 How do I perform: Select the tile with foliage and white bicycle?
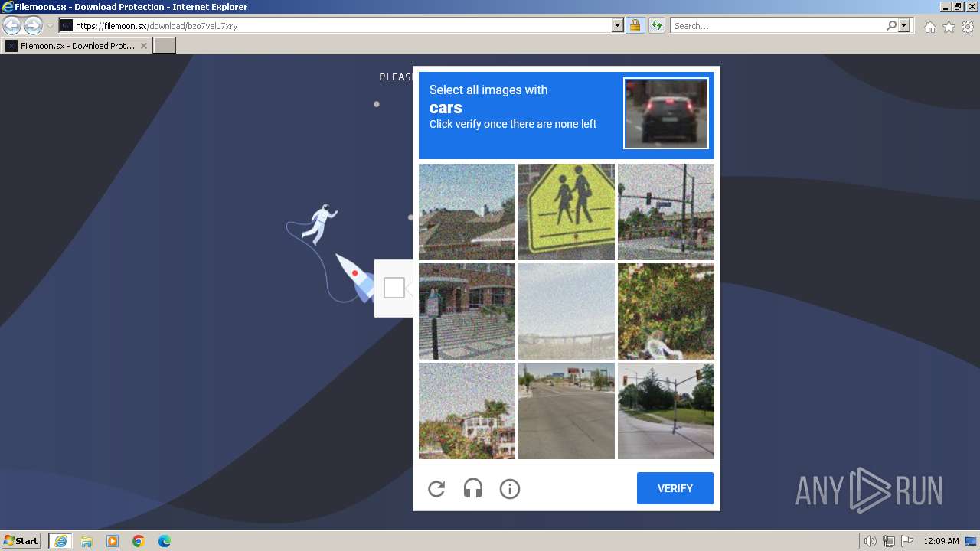pos(666,311)
